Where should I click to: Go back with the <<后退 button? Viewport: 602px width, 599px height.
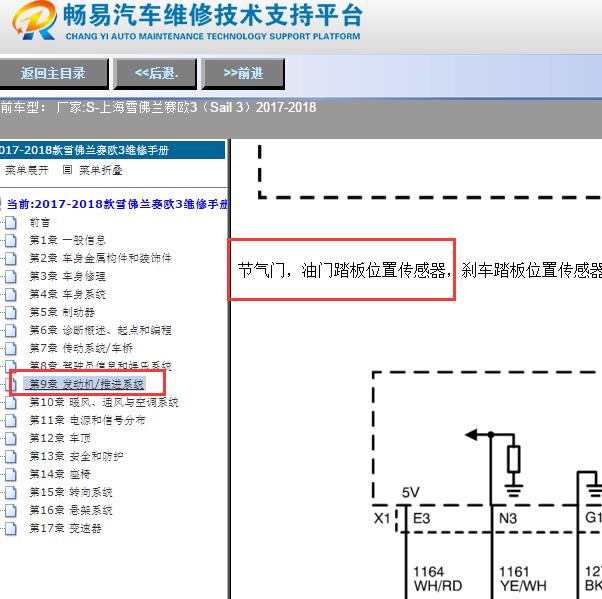coord(155,73)
